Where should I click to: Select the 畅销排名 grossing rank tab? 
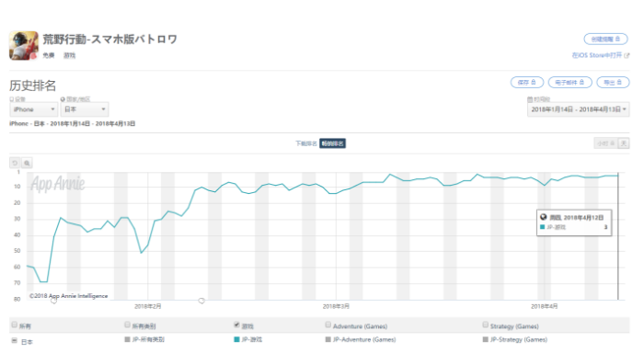pos(332,143)
